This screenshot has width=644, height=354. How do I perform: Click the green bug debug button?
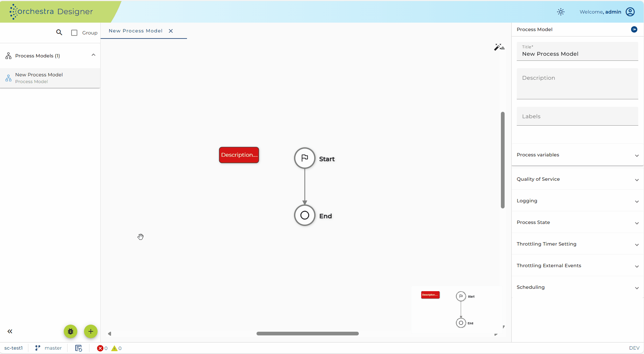(71, 331)
